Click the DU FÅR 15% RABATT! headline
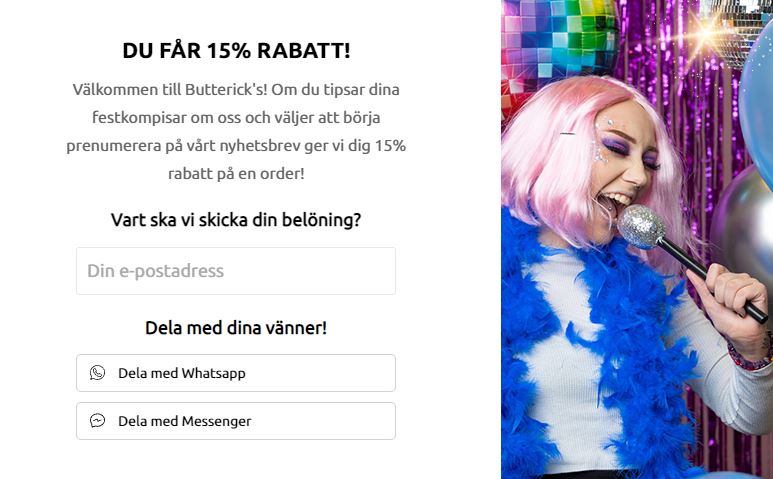 point(236,50)
